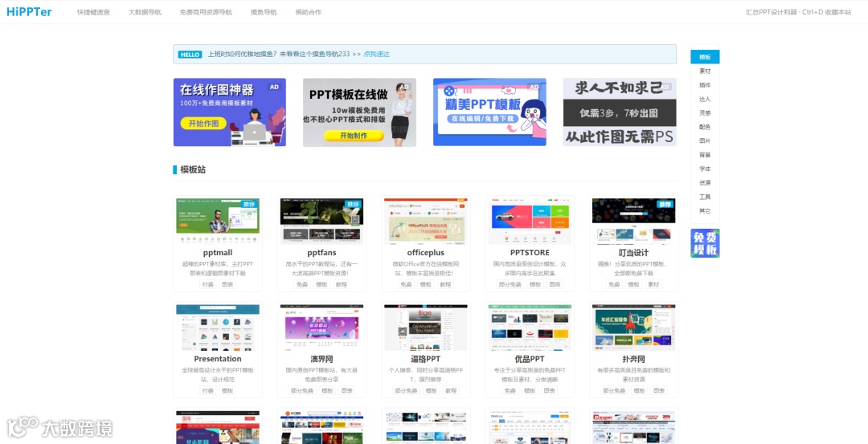This screenshot has height=444, width=868.
Task: Jump to 工具 in the right sidebar
Action: [x=705, y=197]
